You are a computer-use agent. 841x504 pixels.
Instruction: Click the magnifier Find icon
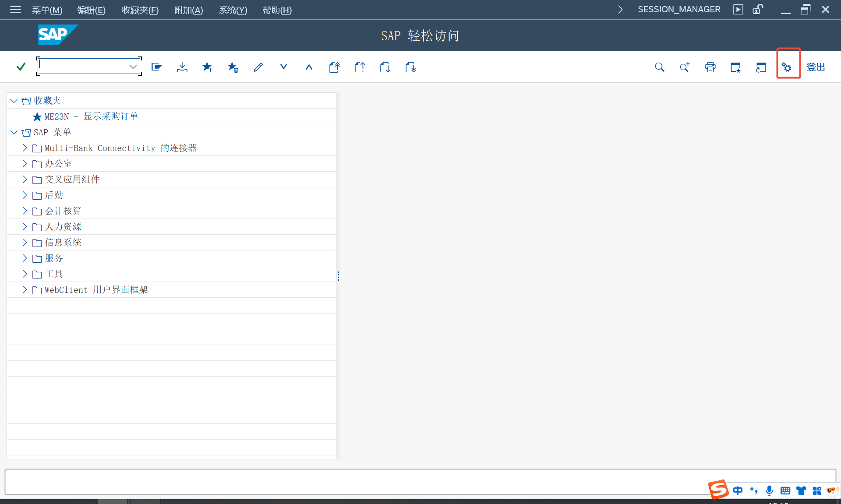click(659, 67)
